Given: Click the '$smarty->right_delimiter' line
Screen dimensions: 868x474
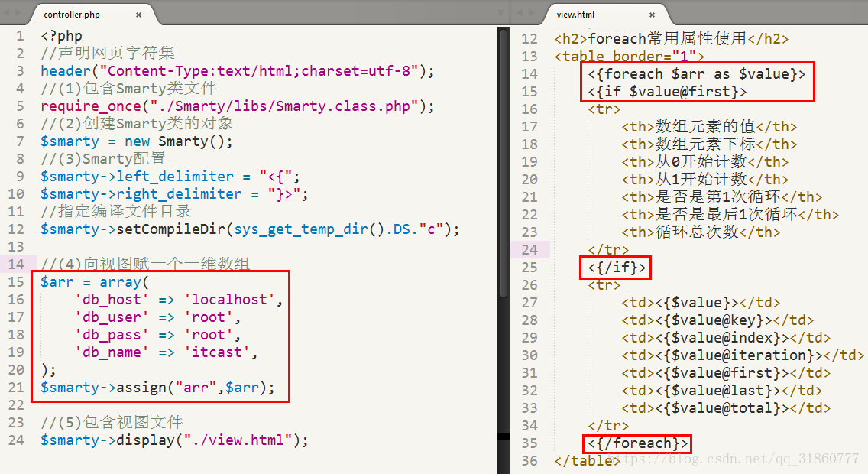Looking at the screenshot, I should (x=173, y=194).
